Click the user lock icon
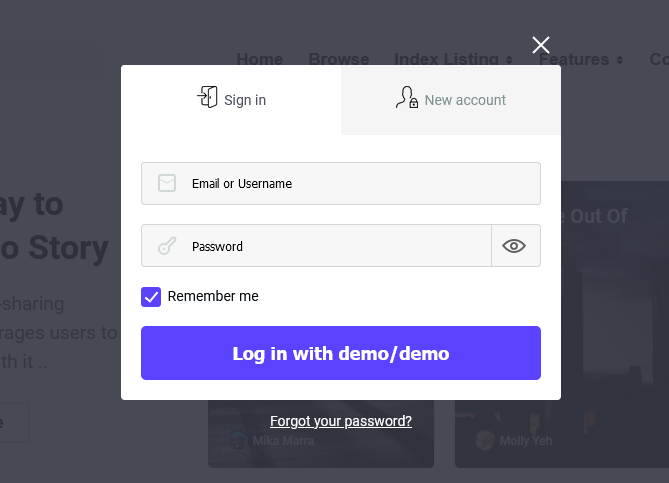 407,97
